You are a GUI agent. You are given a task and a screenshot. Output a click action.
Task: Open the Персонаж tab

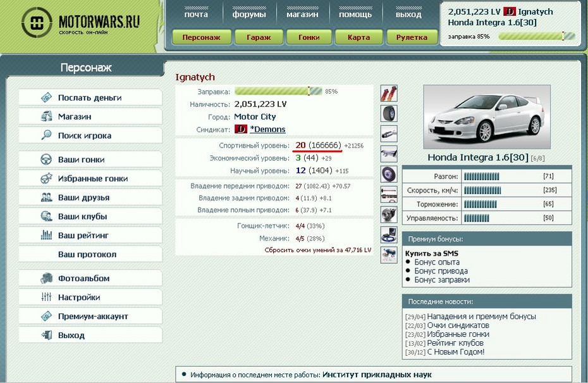(x=202, y=37)
